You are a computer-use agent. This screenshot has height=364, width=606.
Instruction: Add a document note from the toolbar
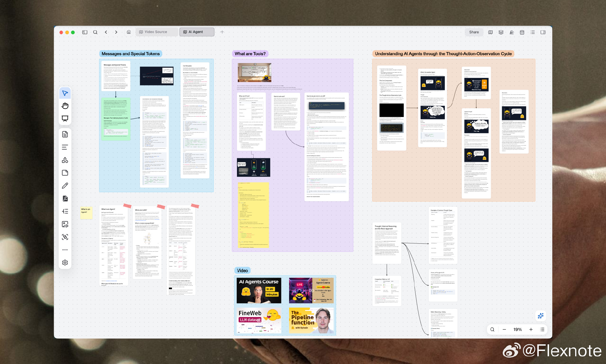coord(65,134)
